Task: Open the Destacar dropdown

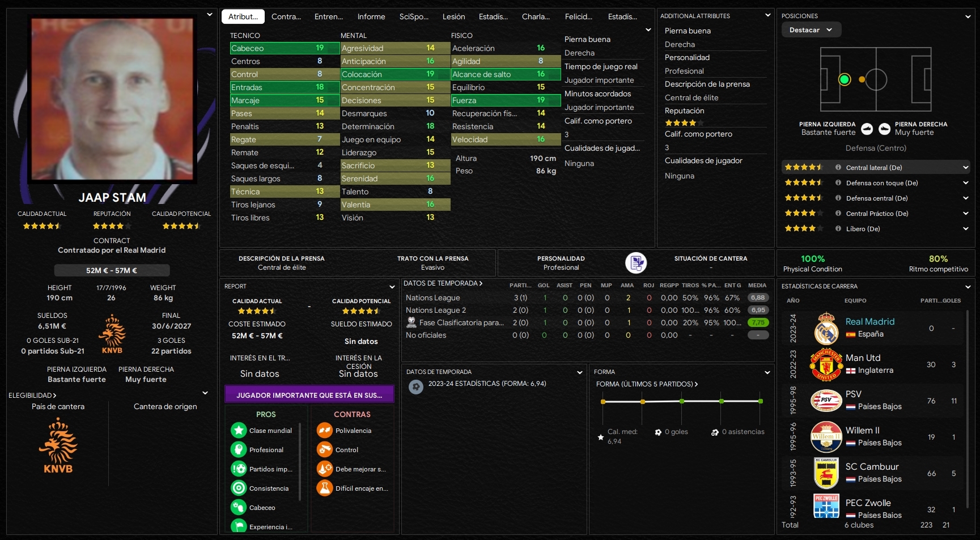Action: 811,30
